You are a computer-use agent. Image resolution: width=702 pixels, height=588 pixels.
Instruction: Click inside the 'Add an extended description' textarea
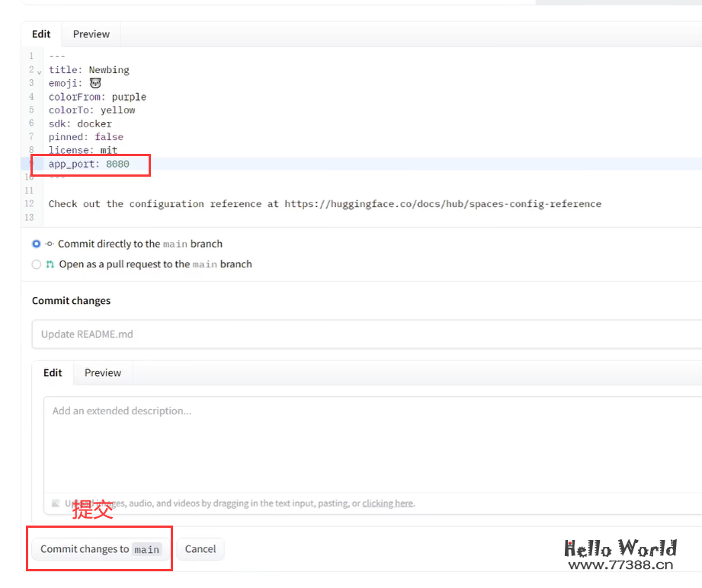click(366, 442)
